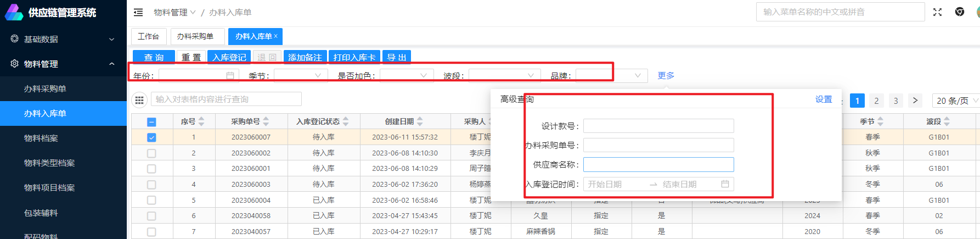The height and width of the screenshot is (239, 980).
Task: Click the 入库登记 button
Action: tap(229, 57)
